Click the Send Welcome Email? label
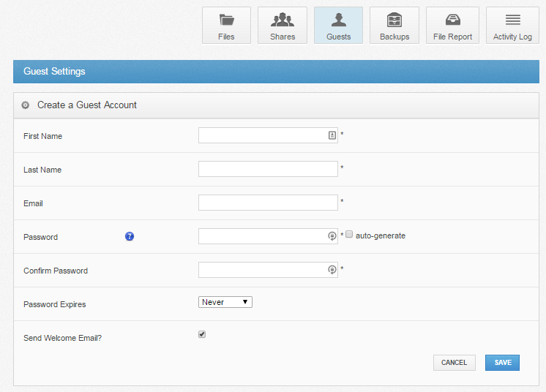Screen dimensions: 546x392 coord(63,338)
